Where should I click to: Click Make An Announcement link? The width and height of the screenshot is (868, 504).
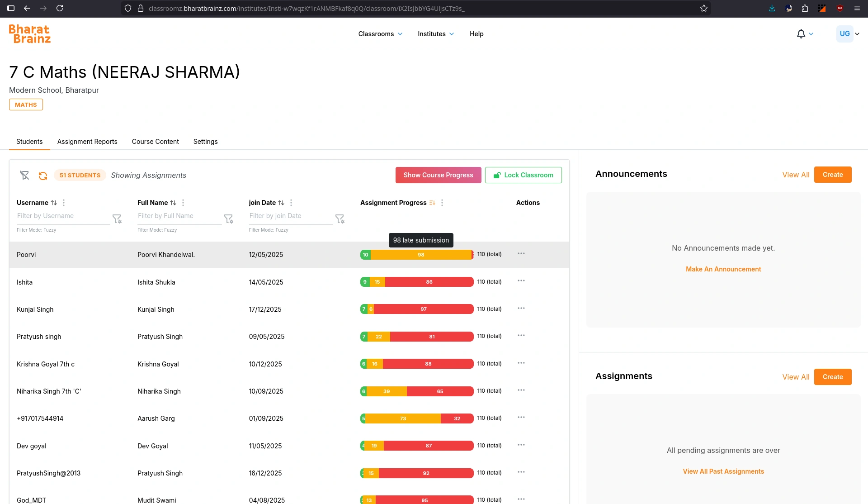pyautogui.click(x=723, y=269)
